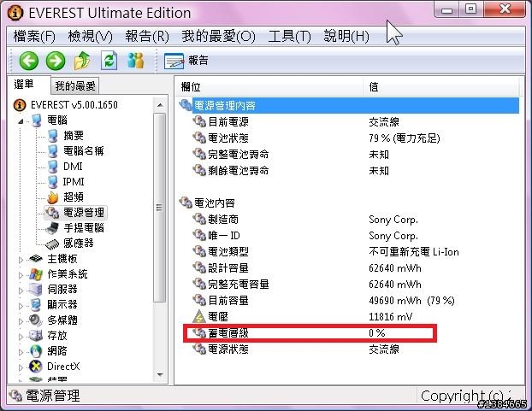Collapse the 電腦 tree node arrow
The height and width of the screenshot is (411, 532).
[21, 120]
